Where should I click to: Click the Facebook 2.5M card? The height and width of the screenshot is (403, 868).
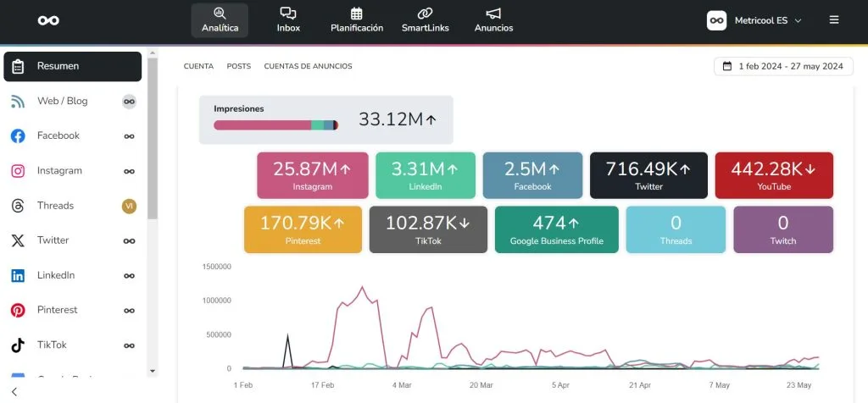coord(532,175)
